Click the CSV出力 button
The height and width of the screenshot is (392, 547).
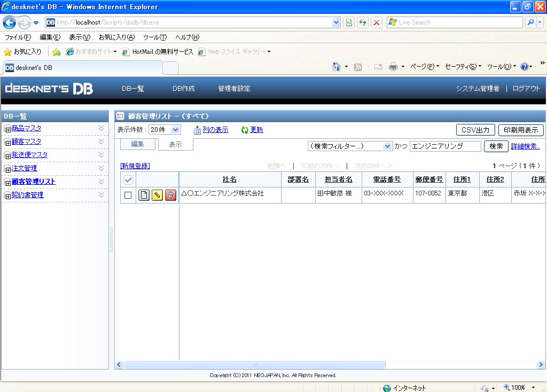point(475,130)
